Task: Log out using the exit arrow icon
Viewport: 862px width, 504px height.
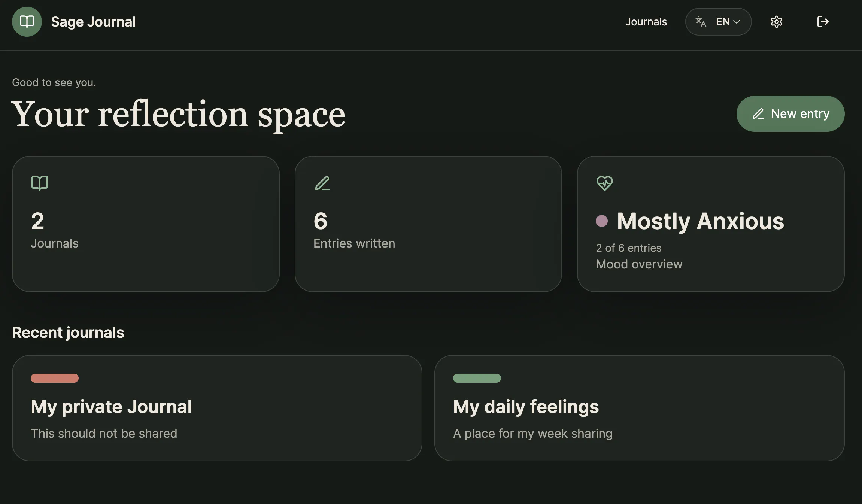Action: click(823, 22)
